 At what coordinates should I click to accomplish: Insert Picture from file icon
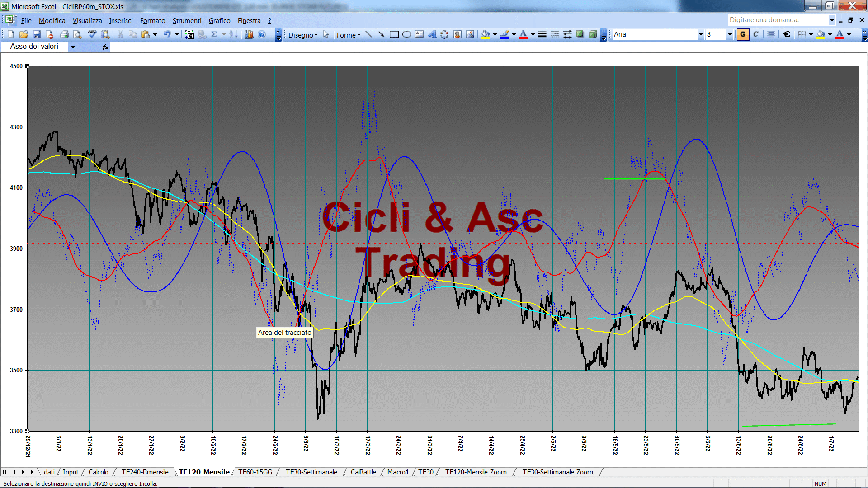pos(470,34)
